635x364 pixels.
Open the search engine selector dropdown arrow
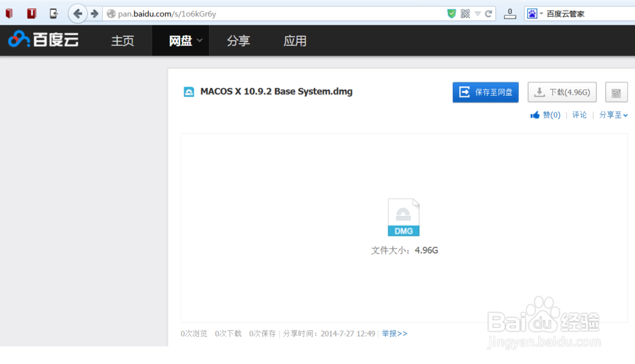point(541,14)
